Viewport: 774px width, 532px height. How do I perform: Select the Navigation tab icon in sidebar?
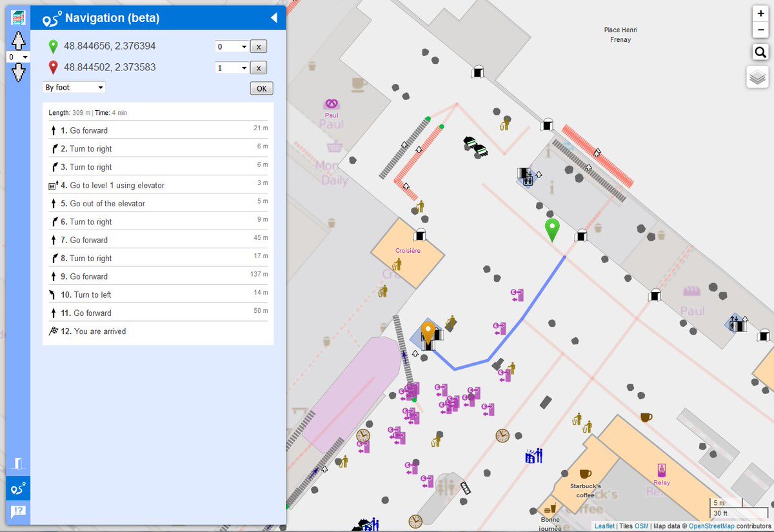click(18, 488)
